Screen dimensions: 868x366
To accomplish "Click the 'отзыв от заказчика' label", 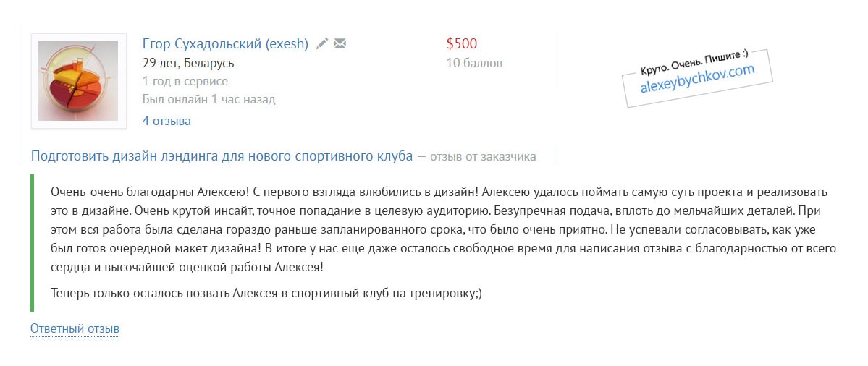I will click(483, 156).
